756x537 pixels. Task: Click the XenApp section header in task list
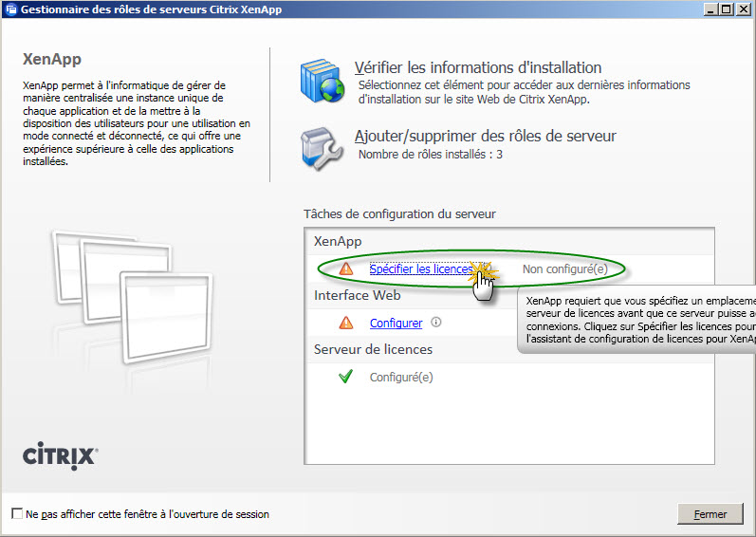click(338, 241)
